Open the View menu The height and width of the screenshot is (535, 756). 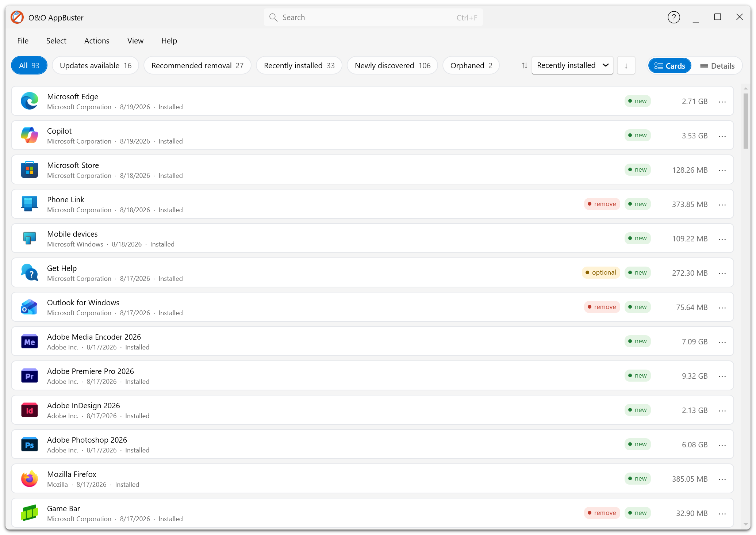coord(135,41)
